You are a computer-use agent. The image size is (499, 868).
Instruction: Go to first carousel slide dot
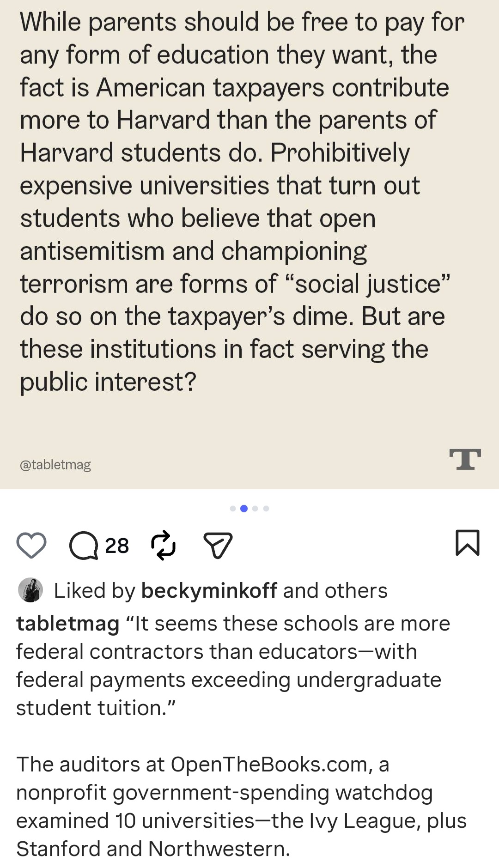tap(233, 509)
